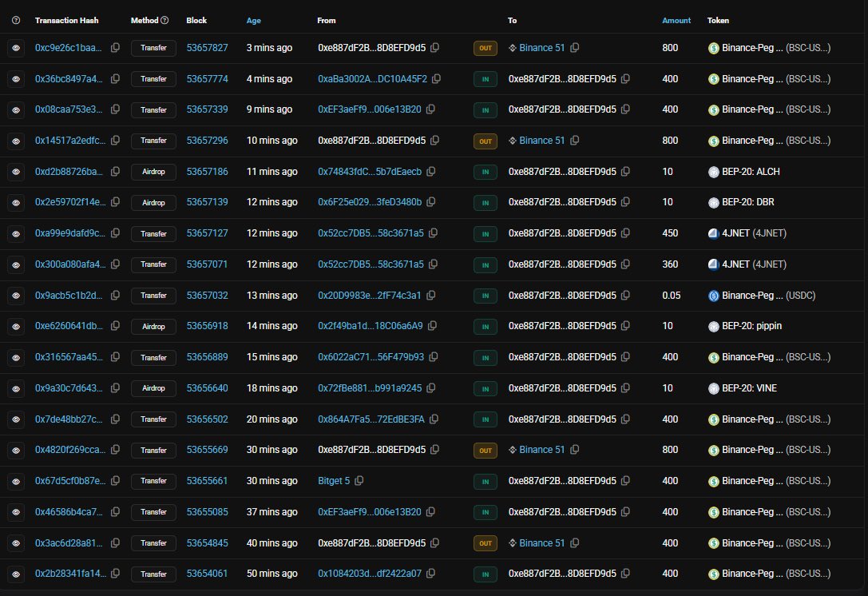Open Binance 51 in 30 mins ago row
The height and width of the screenshot is (596, 868).
[541, 450]
